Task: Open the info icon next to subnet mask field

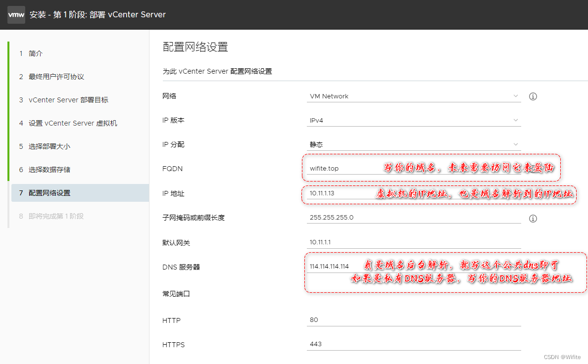Action: [533, 219]
